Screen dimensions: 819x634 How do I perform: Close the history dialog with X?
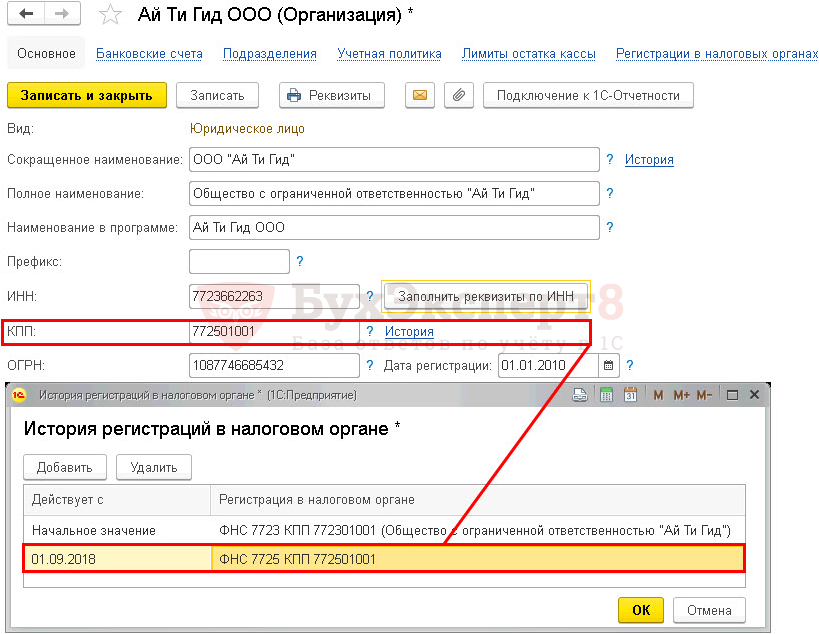point(754,395)
